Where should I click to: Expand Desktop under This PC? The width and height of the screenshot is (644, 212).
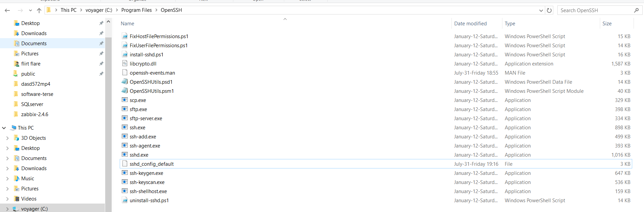[x=7, y=148]
